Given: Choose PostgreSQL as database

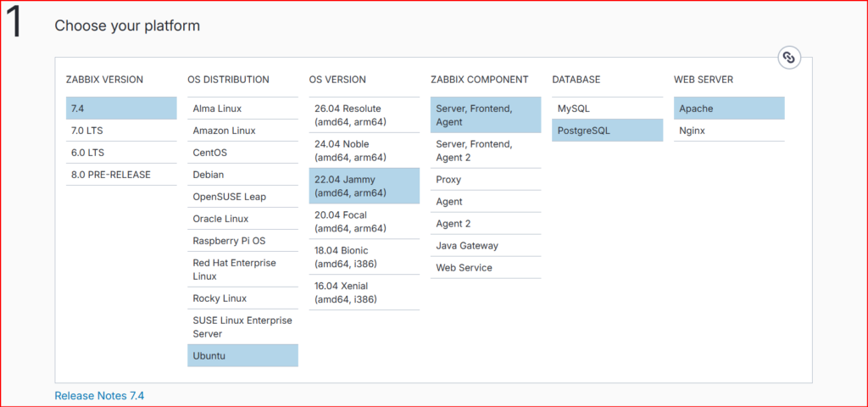Looking at the screenshot, I should 607,131.
